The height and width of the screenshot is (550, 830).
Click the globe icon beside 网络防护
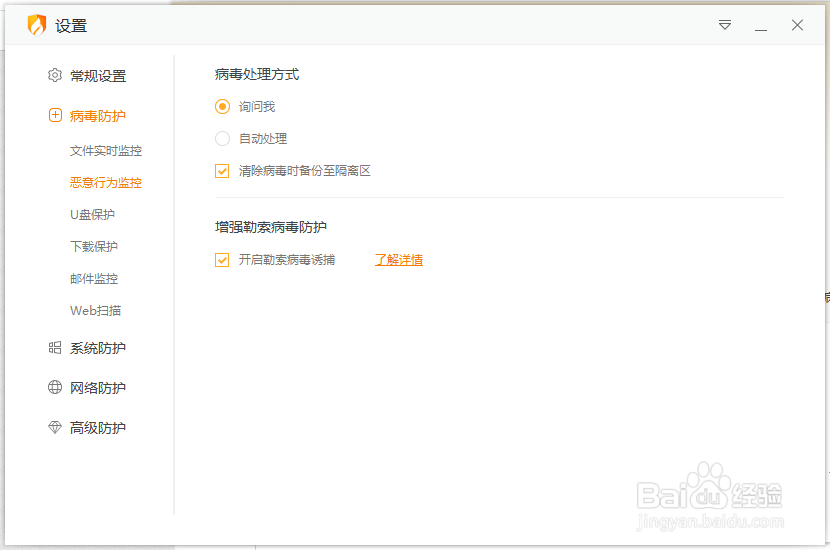[x=55, y=387]
